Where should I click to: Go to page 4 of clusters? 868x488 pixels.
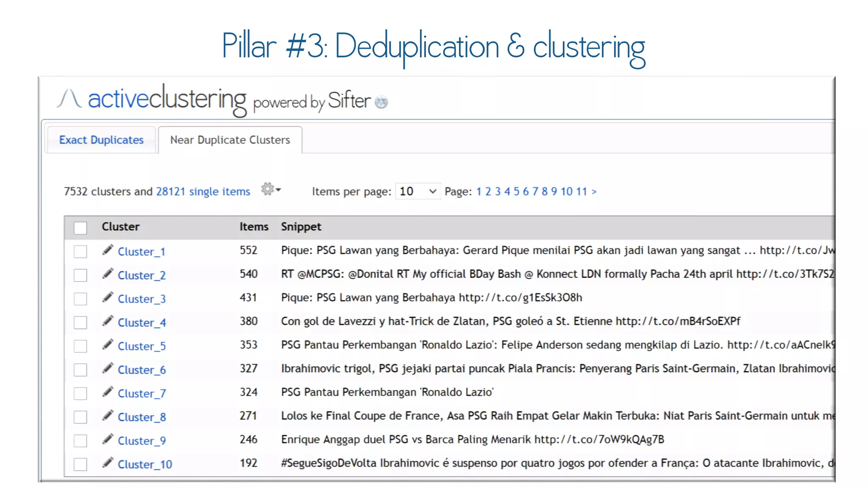pos(507,191)
